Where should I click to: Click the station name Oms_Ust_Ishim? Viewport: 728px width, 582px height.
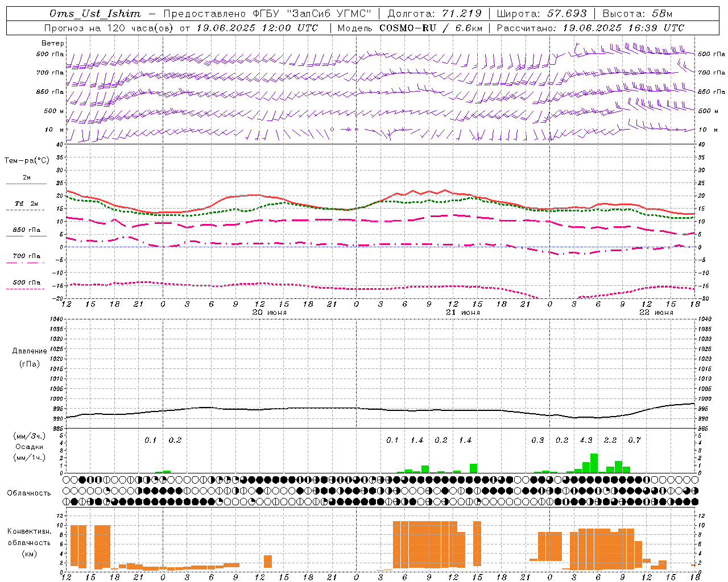coord(94,14)
